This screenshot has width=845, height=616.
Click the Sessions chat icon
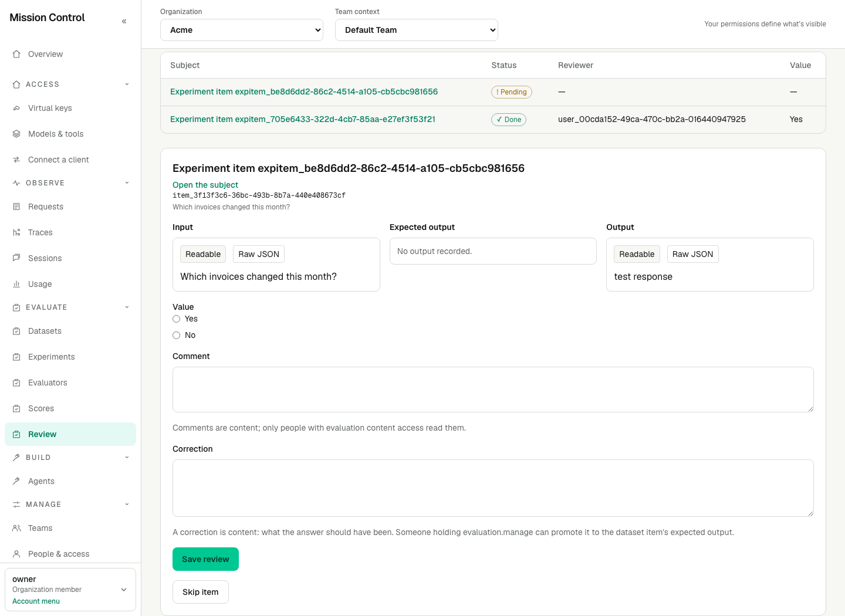pyautogui.click(x=16, y=258)
